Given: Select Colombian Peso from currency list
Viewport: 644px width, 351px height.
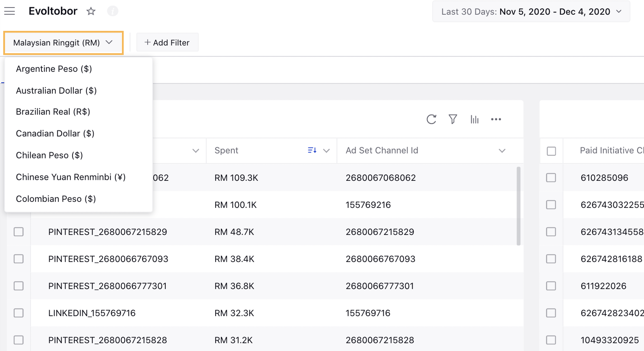Looking at the screenshot, I should click(x=56, y=198).
